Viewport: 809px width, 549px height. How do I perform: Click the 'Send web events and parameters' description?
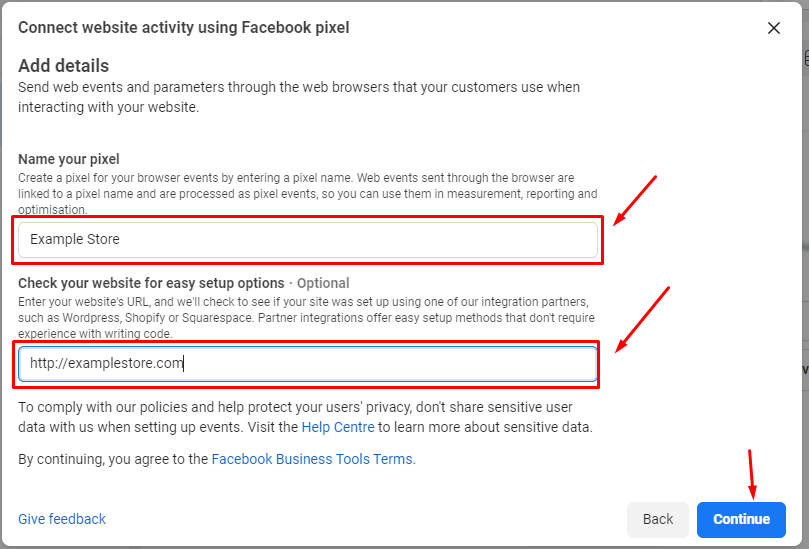point(299,97)
